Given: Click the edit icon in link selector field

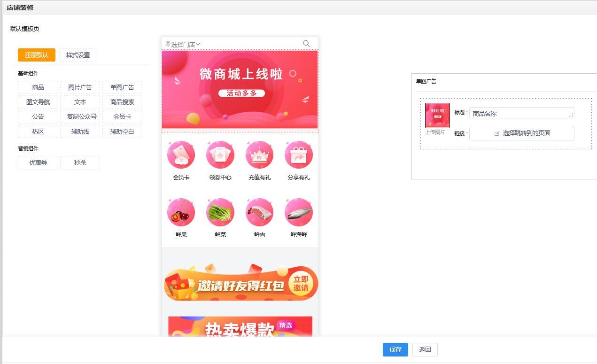Looking at the screenshot, I should (x=497, y=133).
